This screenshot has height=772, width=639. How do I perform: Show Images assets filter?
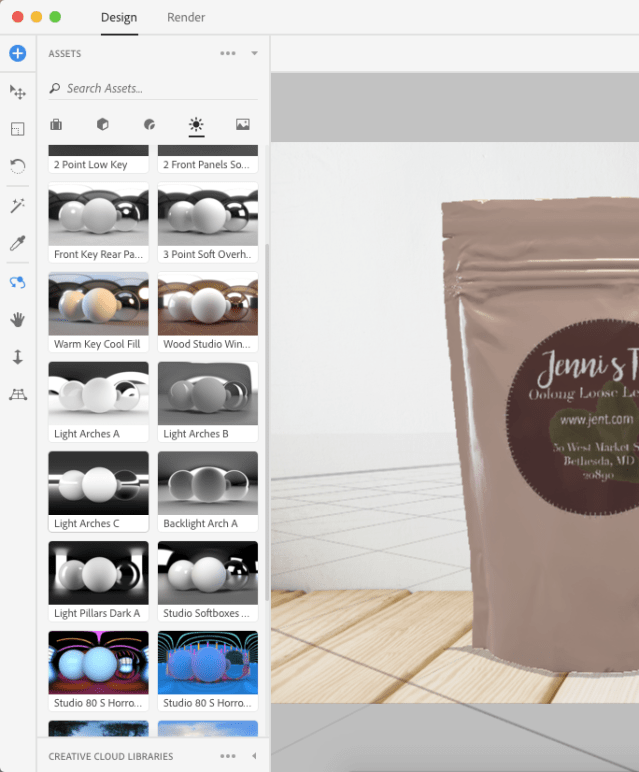[242, 125]
